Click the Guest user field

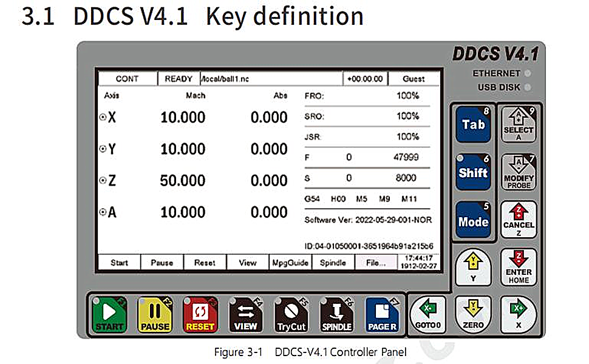(x=414, y=79)
